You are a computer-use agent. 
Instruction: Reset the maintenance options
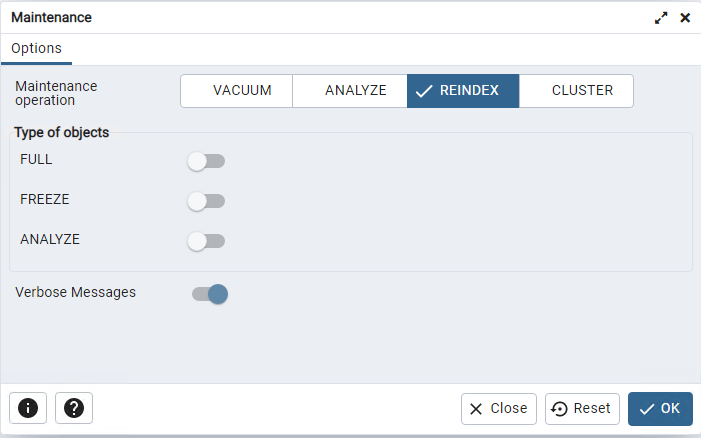582,409
